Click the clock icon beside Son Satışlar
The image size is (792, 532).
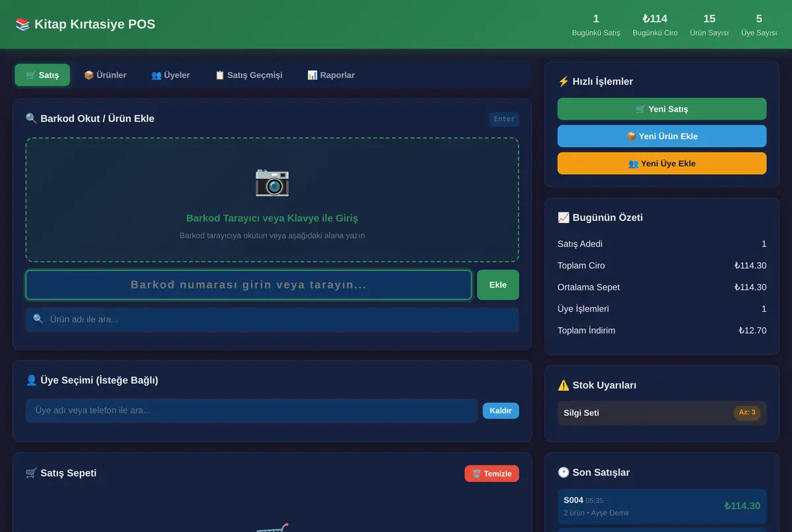[x=564, y=473]
